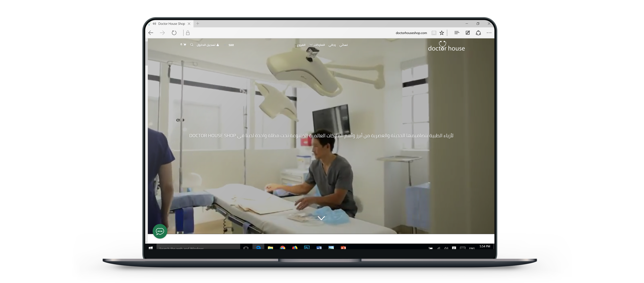Open the نسائي women menu item
The height and width of the screenshot is (283, 644).
[343, 45]
